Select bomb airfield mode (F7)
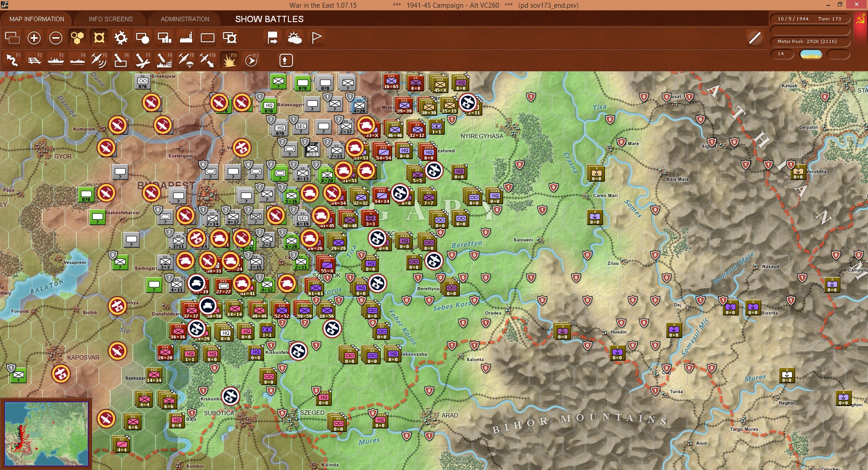This screenshot has height=470, width=868. point(142,60)
